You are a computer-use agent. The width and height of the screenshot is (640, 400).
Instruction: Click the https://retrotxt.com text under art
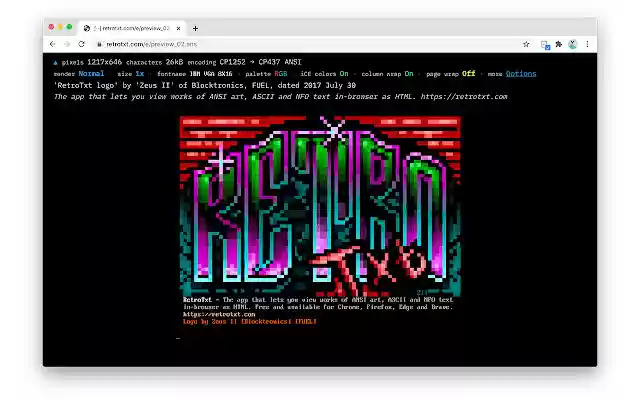coord(219,314)
